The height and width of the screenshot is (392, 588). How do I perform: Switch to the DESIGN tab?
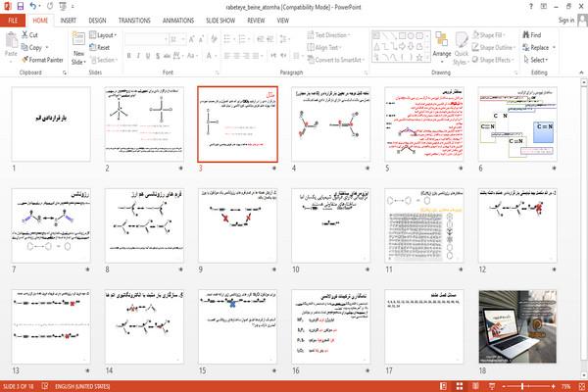click(97, 21)
